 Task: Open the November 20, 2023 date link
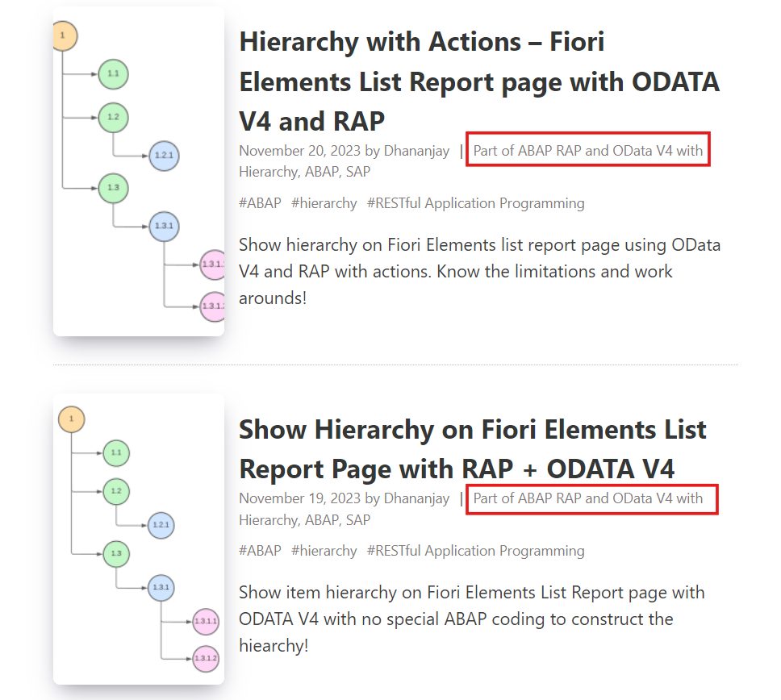[300, 150]
